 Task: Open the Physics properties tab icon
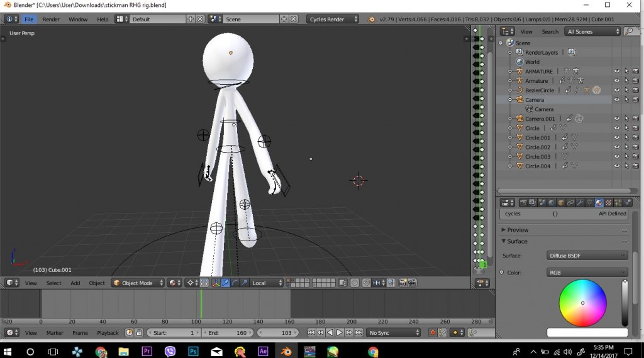pos(627,203)
